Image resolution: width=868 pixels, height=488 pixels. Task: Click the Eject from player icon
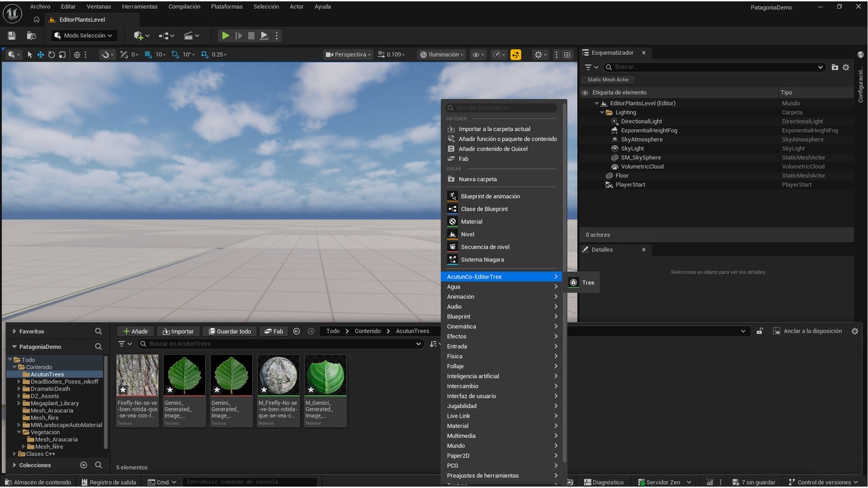pos(264,35)
